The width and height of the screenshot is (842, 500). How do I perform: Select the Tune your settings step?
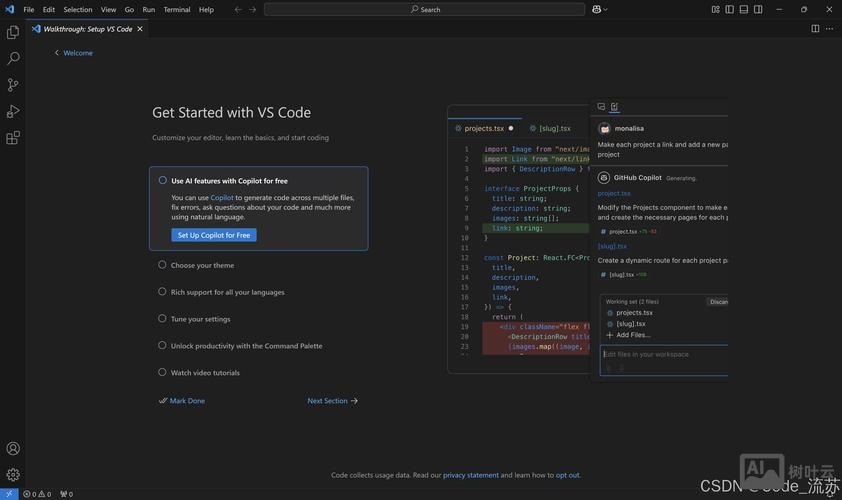point(200,319)
